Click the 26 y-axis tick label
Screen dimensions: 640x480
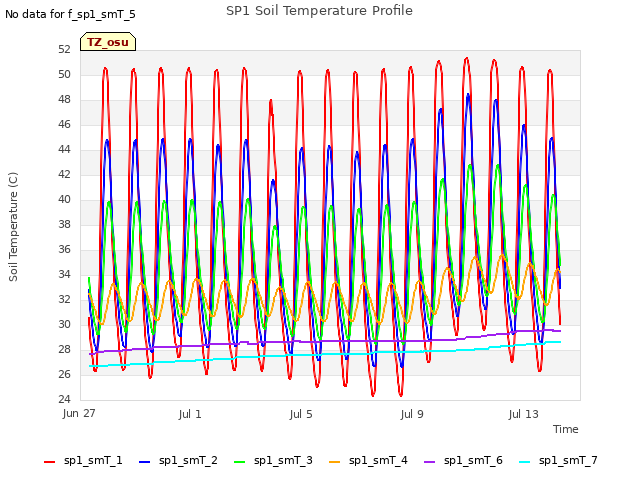pyautogui.click(x=64, y=374)
